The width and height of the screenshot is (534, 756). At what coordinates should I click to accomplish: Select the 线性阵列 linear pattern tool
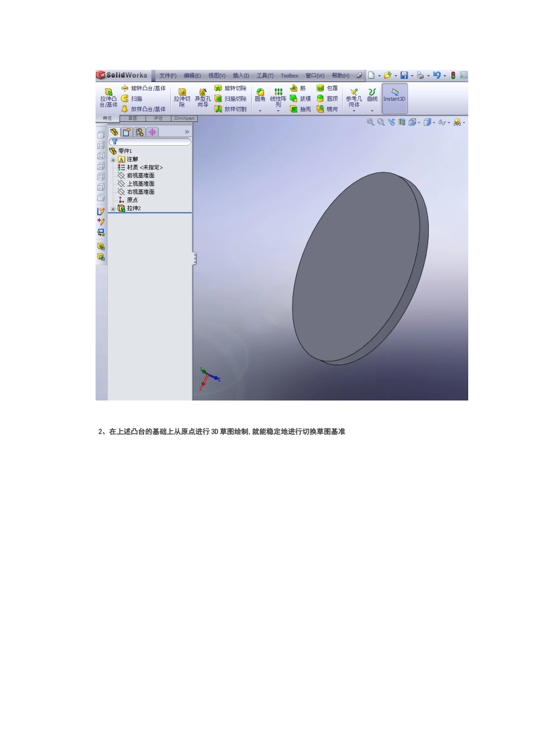tap(278, 97)
